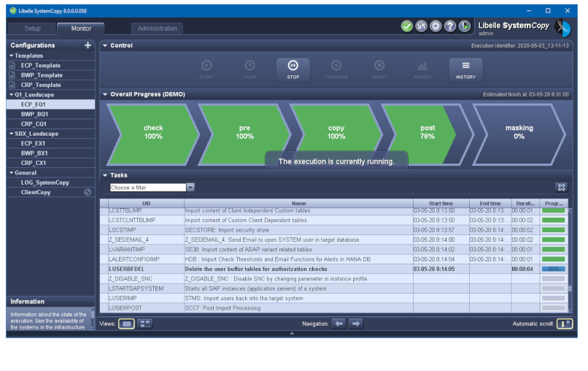The height and width of the screenshot is (371, 588).
Task: Open the Administration tab
Action: 157,28
